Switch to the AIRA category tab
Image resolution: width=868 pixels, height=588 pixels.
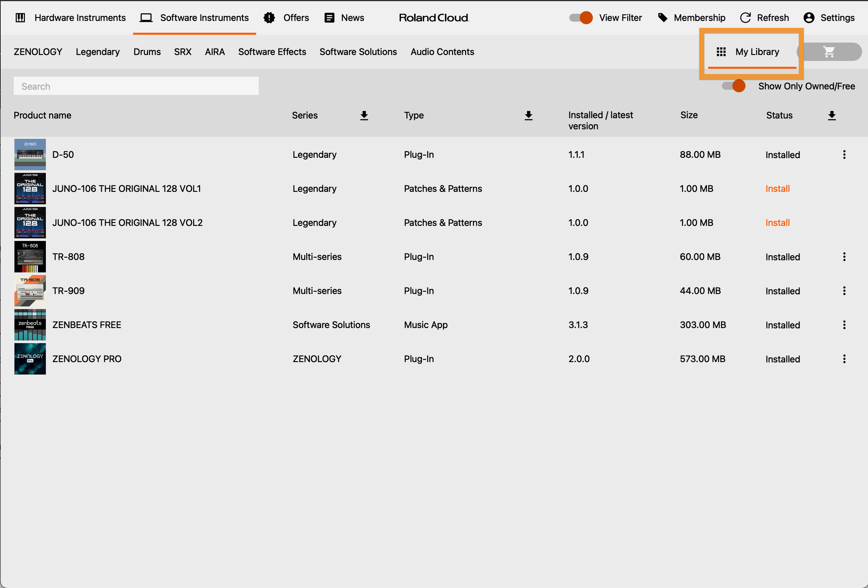point(215,52)
